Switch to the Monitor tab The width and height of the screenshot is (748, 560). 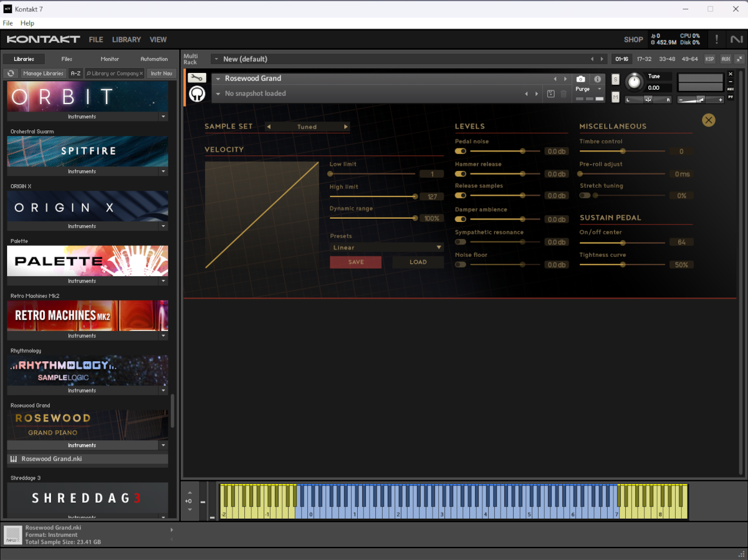[110, 59]
